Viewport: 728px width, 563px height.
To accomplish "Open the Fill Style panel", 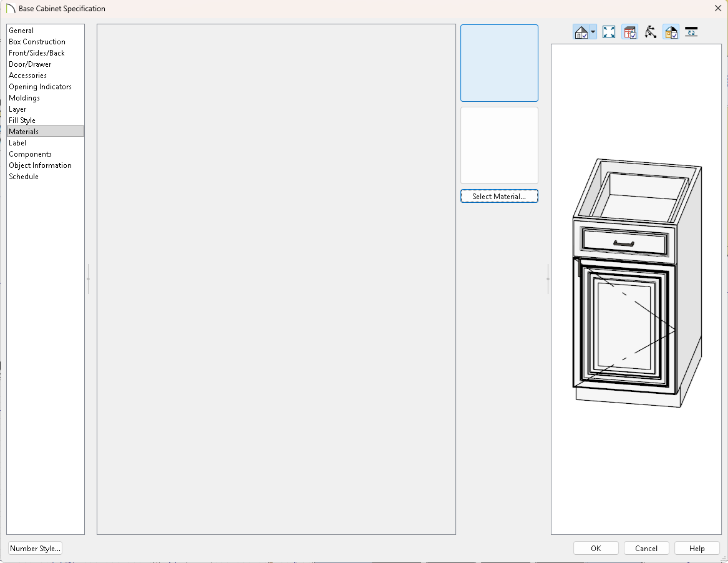I will tap(22, 120).
